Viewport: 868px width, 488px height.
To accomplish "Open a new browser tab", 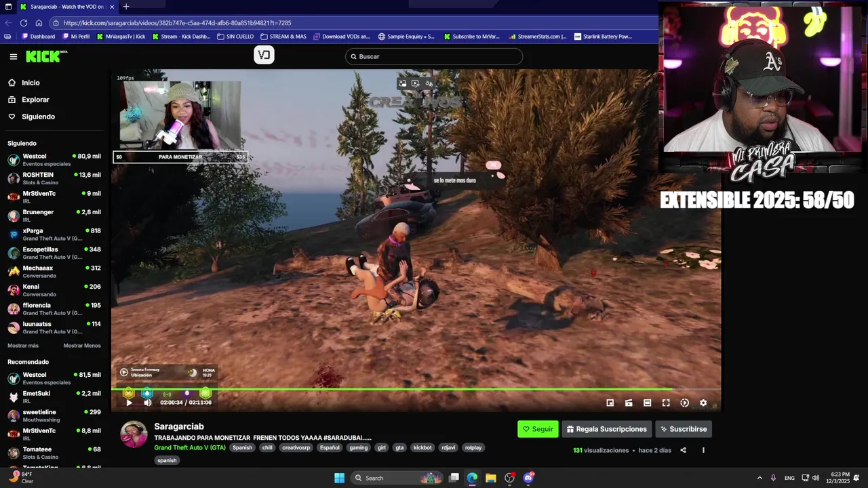I will (x=125, y=7).
